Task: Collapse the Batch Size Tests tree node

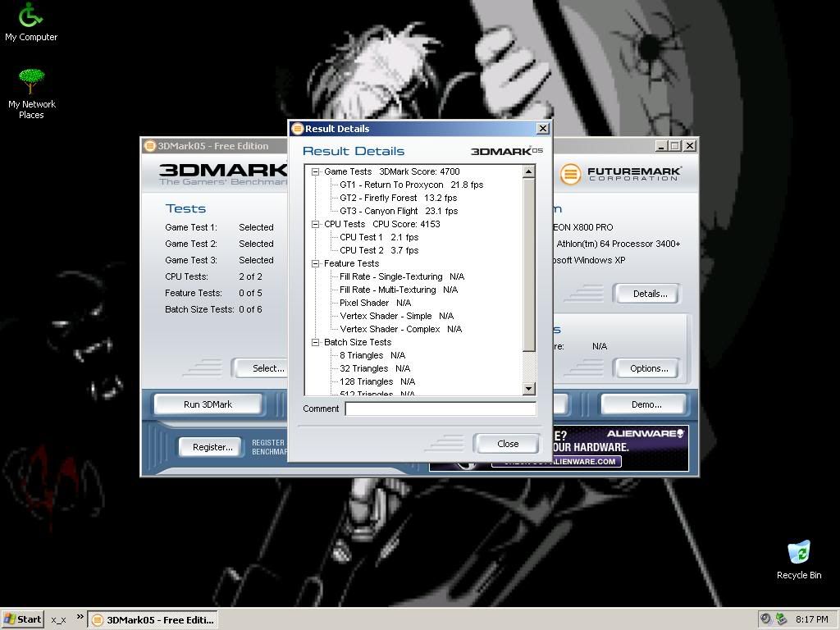Action: (x=316, y=342)
